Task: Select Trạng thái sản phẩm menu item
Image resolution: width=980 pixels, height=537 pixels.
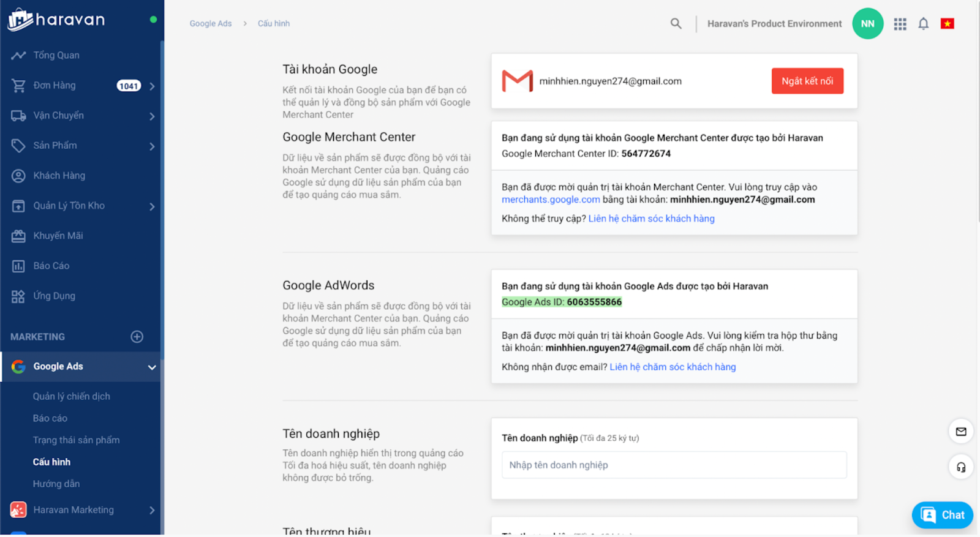Action: tap(76, 440)
